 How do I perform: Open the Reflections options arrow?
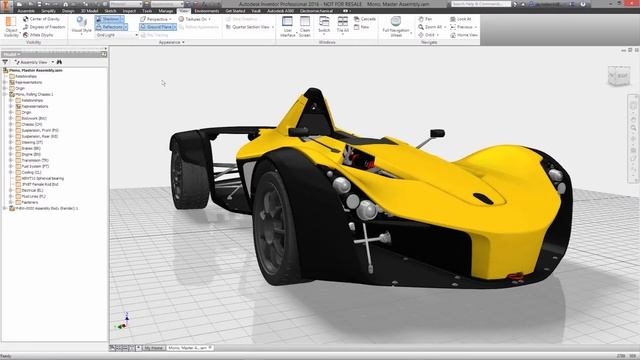click(126, 27)
